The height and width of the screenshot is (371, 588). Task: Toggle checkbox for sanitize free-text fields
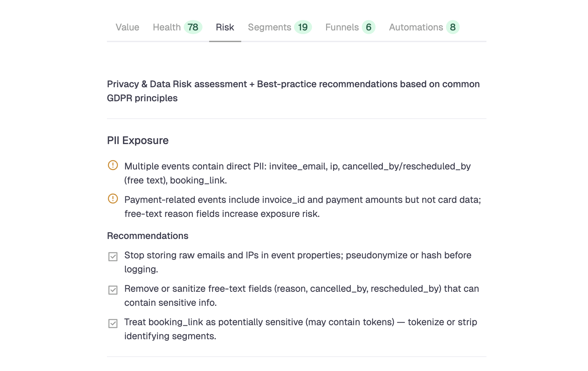click(x=113, y=290)
